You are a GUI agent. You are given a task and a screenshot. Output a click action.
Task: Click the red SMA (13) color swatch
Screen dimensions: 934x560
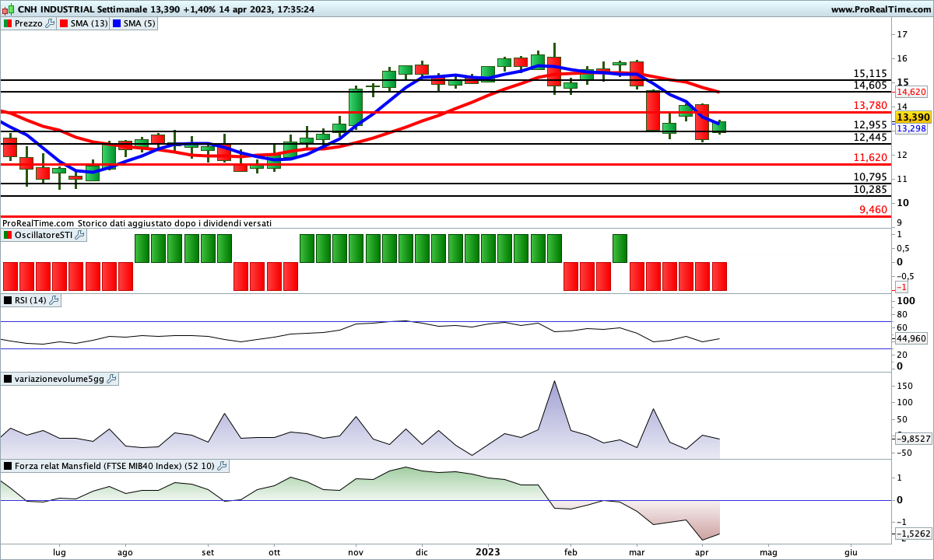click(x=64, y=23)
